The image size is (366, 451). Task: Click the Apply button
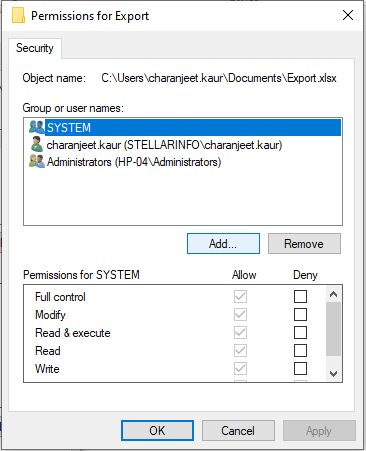coord(319,430)
